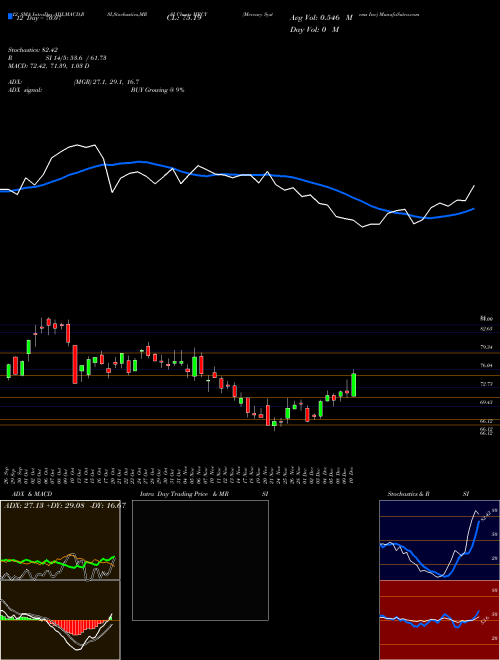Click the ADX indicator chart with green line

(x=60, y=540)
